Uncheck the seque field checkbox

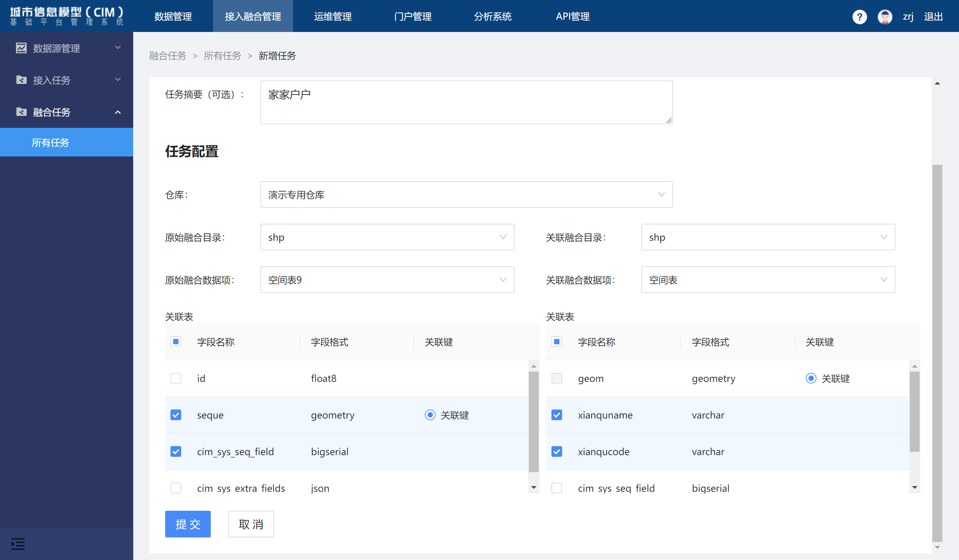(x=176, y=415)
